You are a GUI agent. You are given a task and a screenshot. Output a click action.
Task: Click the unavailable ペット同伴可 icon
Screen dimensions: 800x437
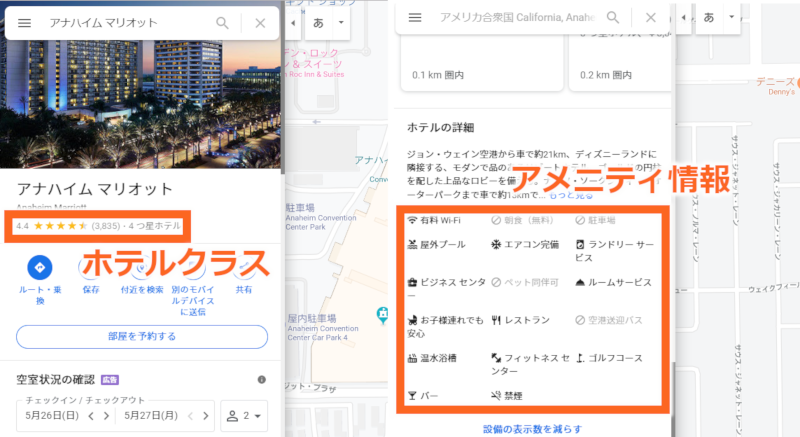click(496, 282)
